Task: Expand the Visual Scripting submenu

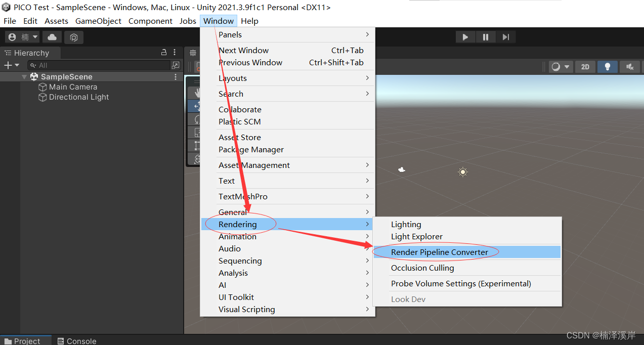Action: 287,309
